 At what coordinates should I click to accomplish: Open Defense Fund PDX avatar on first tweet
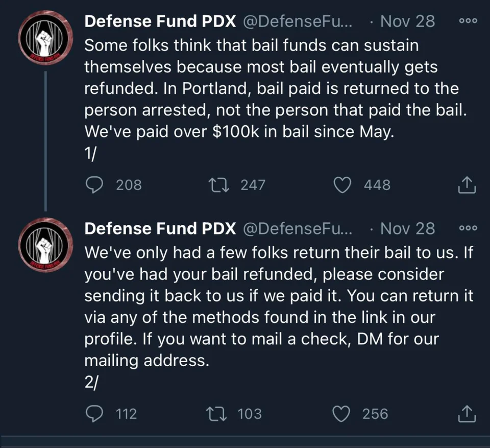click(45, 38)
